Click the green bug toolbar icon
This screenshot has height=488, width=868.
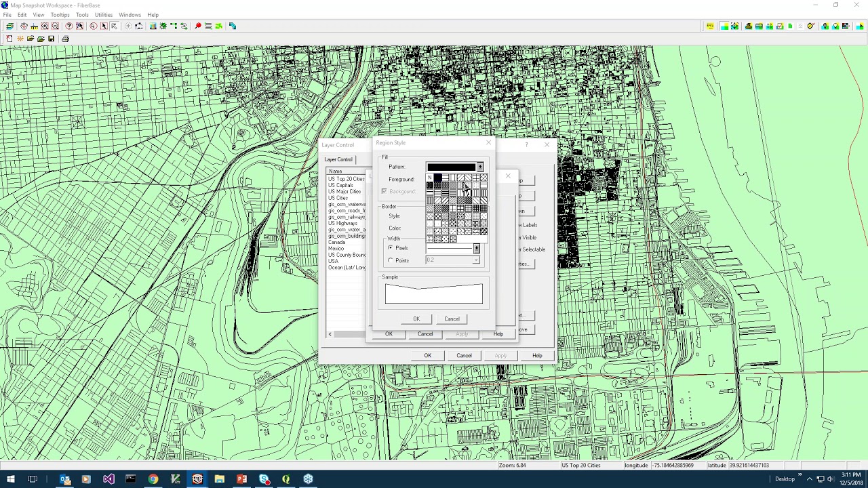click(x=162, y=26)
